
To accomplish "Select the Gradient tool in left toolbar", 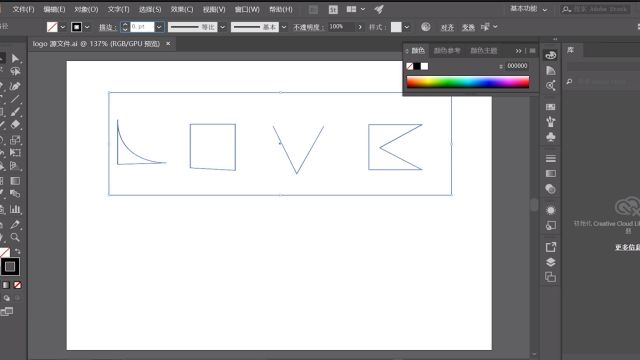I will pyautogui.click(x=15, y=181).
